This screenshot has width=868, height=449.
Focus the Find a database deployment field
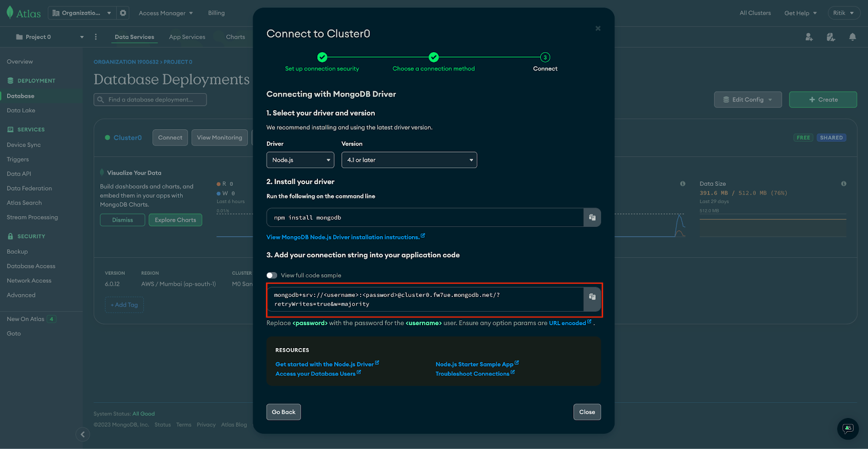[150, 100]
